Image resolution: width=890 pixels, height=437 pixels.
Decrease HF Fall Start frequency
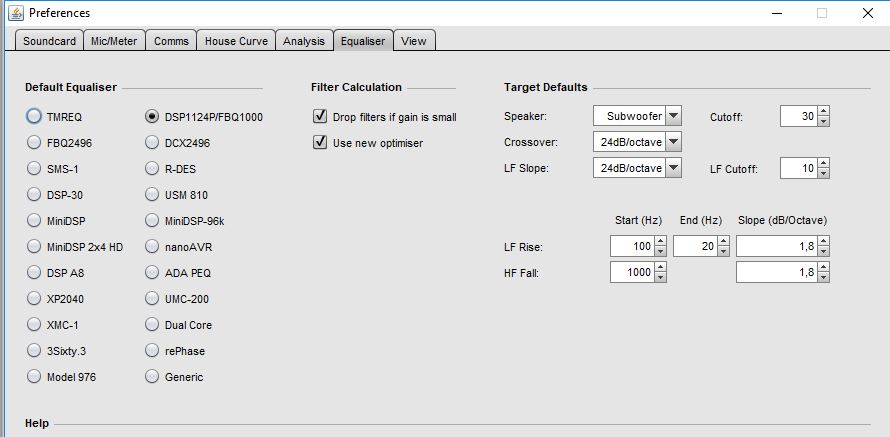point(661,278)
